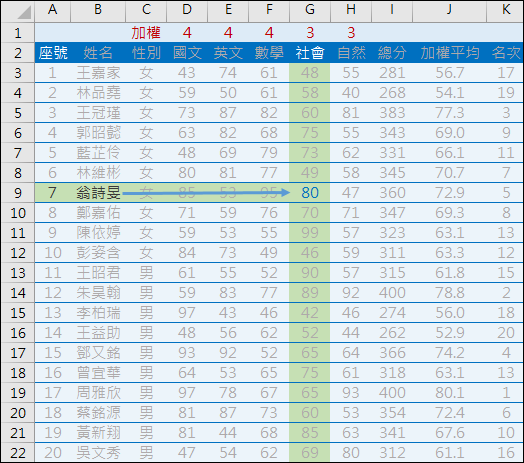The width and height of the screenshot is (524, 463).
Task: Select the name cell 王益助
Action: 98,333
